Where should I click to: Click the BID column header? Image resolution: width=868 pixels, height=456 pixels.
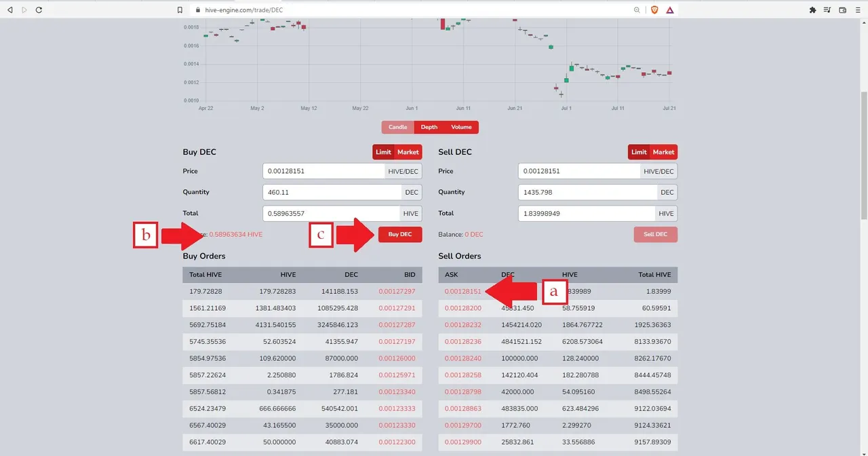point(410,275)
